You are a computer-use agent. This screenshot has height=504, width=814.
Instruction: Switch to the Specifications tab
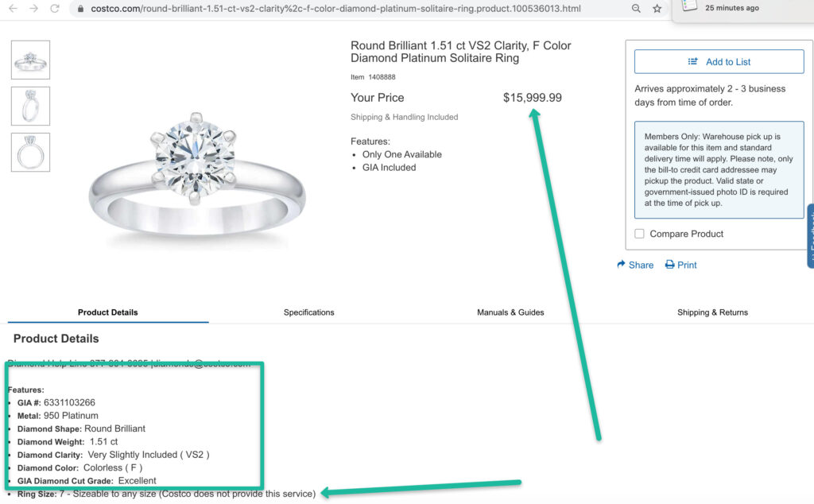point(308,312)
